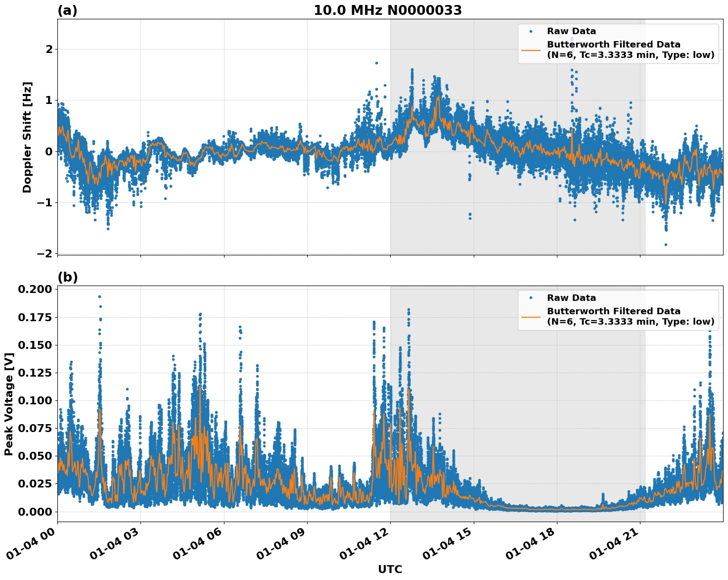728x580 pixels.
Task: Click the isolated Doppler outlier near -1.9 Hz at 01-04 22
Action: tap(665, 245)
